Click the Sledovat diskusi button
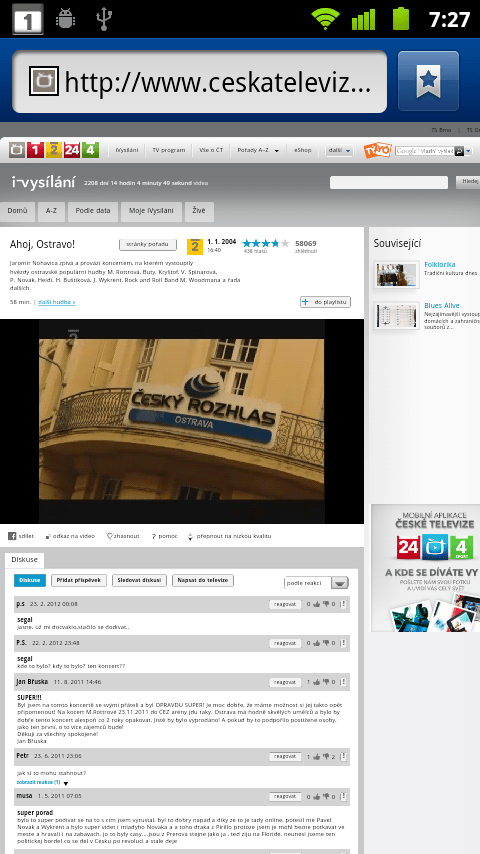 [139, 581]
